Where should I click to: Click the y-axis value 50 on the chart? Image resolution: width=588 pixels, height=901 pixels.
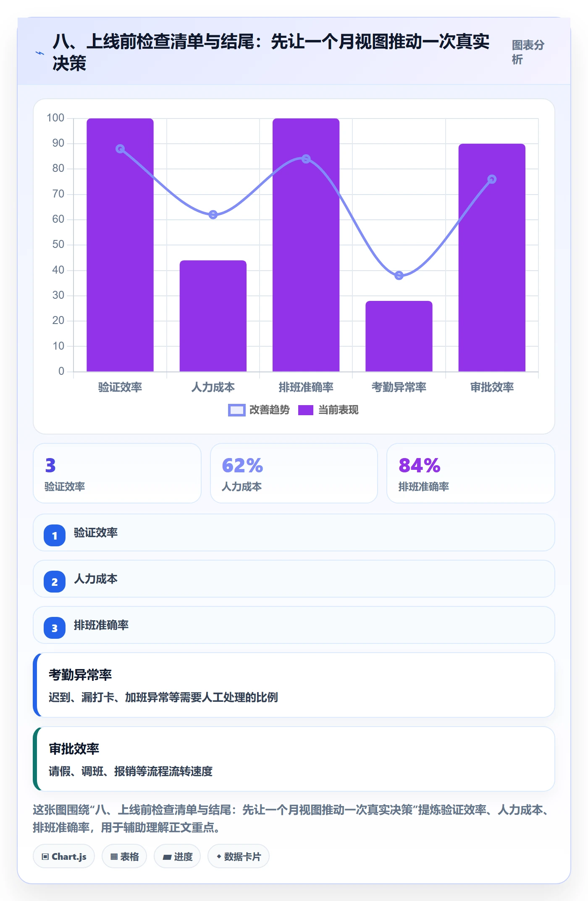58,244
